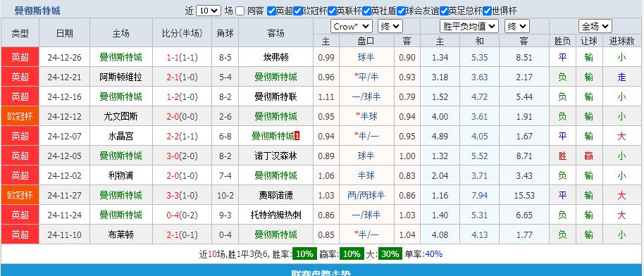Screen dimensions: 644x276
Task: Click the red 赢 handicap result
Action: click(x=588, y=156)
